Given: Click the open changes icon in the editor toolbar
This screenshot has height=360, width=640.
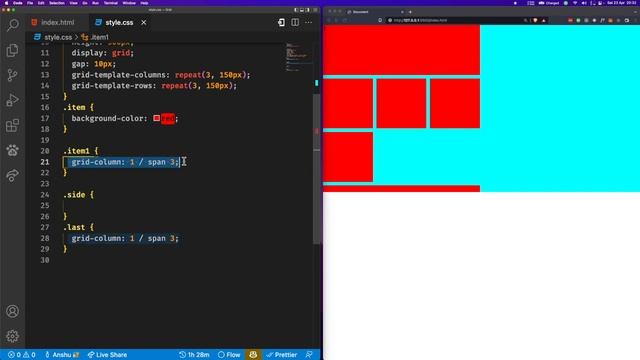Looking at the screenshot, I should click(x=281, y=22).
